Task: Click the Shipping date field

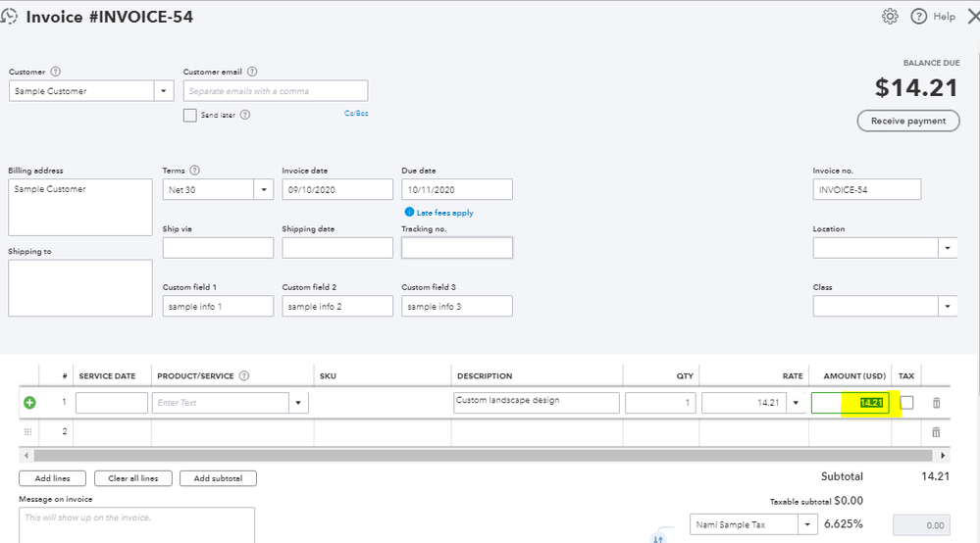Action: tap(337, 248)
